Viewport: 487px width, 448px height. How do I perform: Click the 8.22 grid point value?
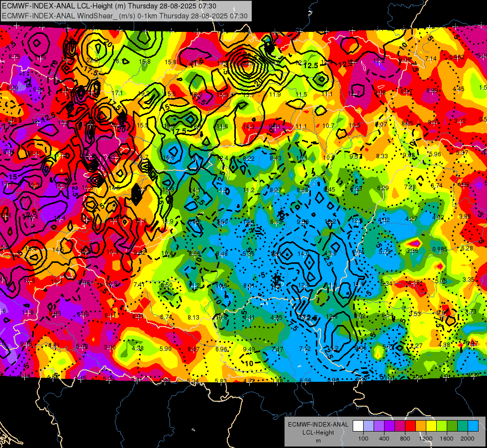248,159
